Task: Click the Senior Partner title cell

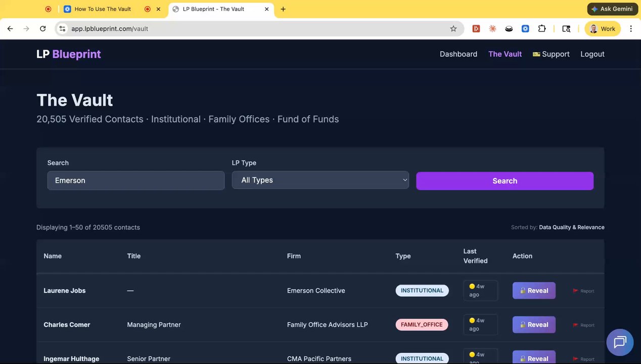Action: pyautogui.click(x=149, y=359)
